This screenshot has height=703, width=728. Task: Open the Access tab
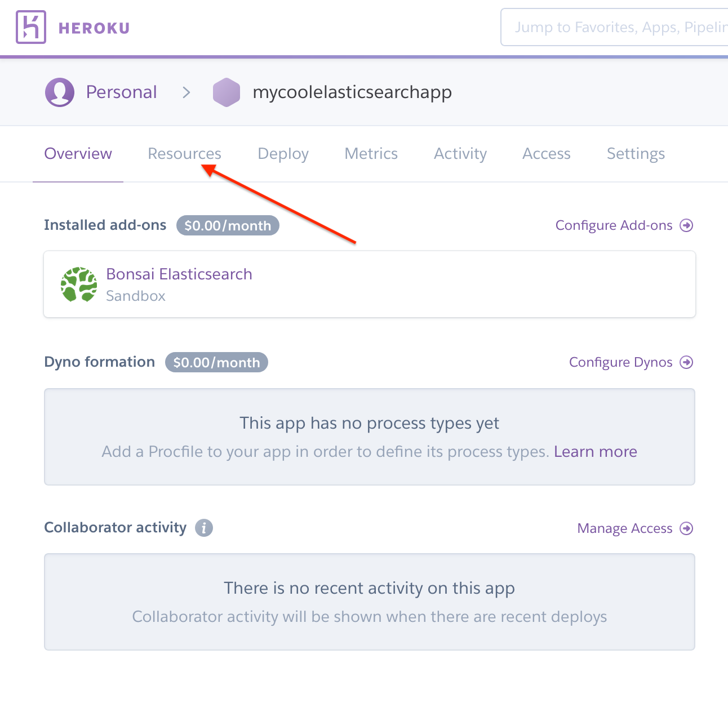pyautogui.click(x=546, y=153)
